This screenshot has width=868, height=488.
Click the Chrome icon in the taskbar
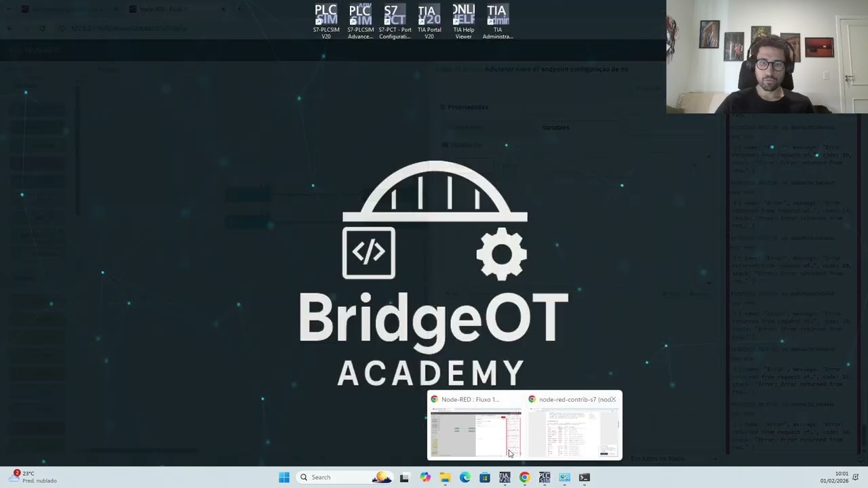[524, 477]
